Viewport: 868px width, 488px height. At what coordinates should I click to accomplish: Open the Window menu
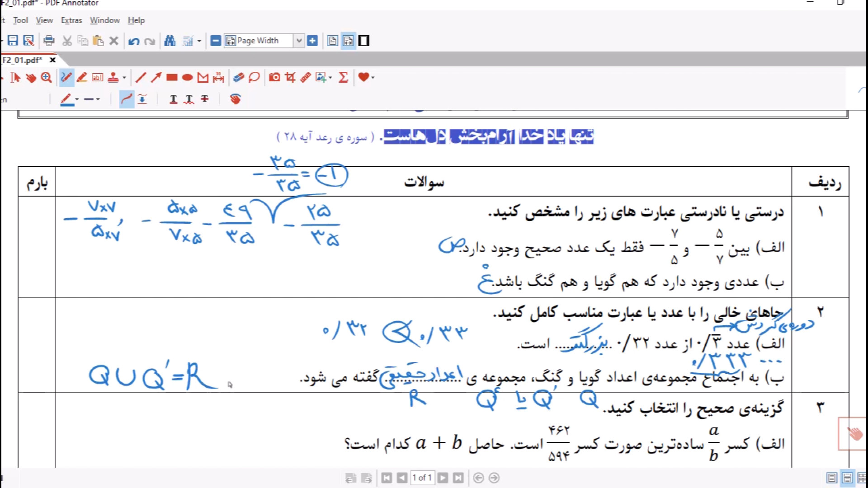tap(104, 20)
